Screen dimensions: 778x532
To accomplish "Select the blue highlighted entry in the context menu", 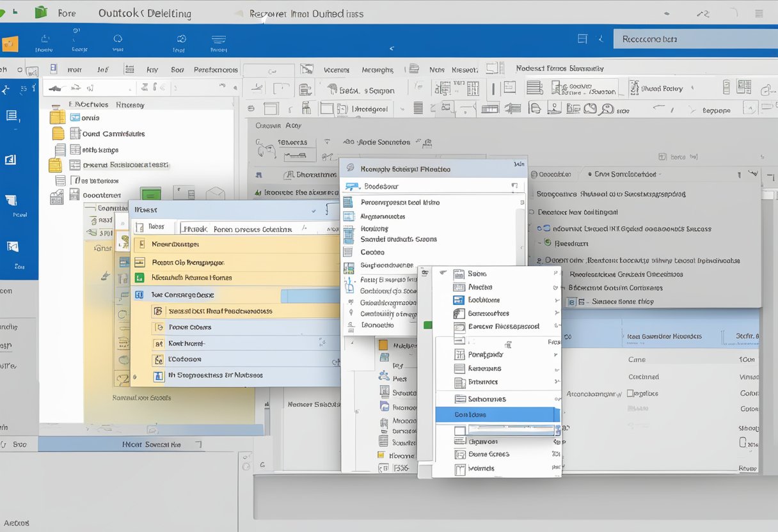I will click(x=498, y=414).
